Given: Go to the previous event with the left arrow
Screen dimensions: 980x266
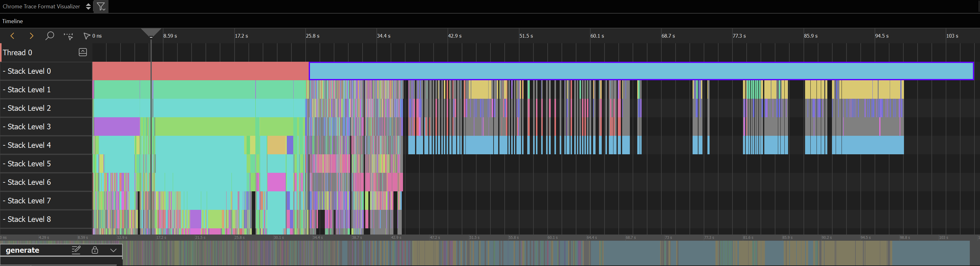Looking at the screenshot, I should pyautogui.click(x=12, y=36).
